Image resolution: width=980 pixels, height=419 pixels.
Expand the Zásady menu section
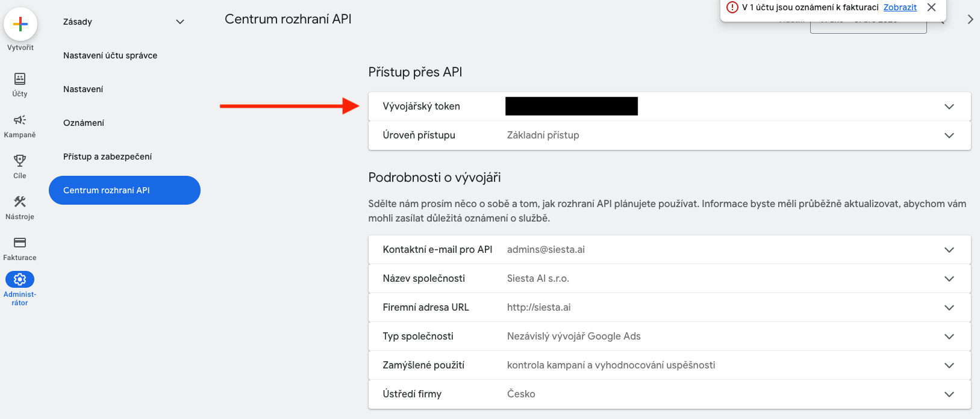179,22
